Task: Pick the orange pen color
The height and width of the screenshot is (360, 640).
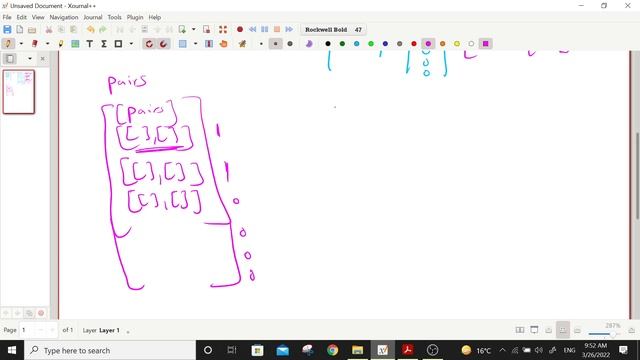Action: (x=442, y=44)
